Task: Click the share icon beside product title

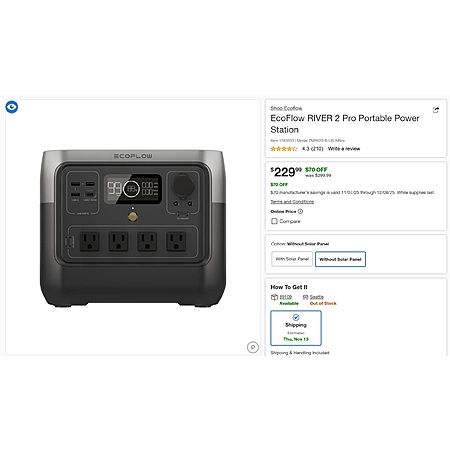Action: (436, 110)
